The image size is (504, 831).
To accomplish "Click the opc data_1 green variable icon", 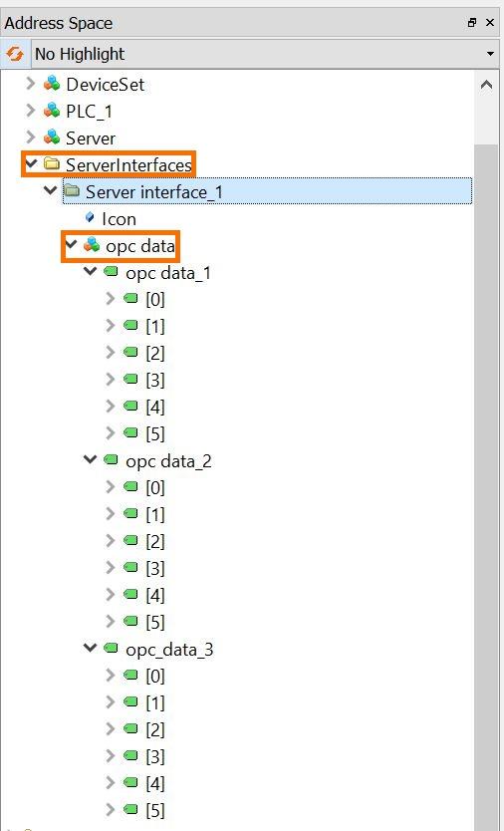I will click(x=111, y=272).
